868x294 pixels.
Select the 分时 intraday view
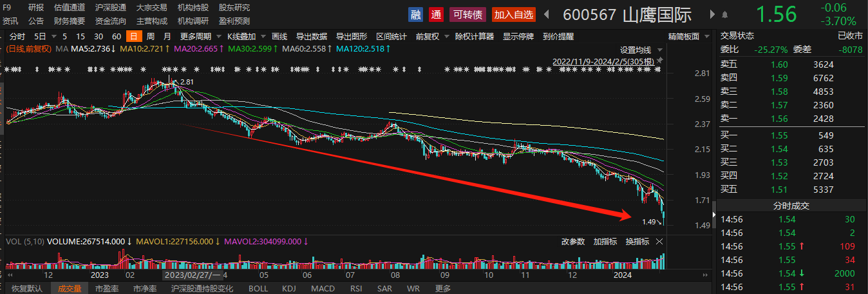[17, 37]
